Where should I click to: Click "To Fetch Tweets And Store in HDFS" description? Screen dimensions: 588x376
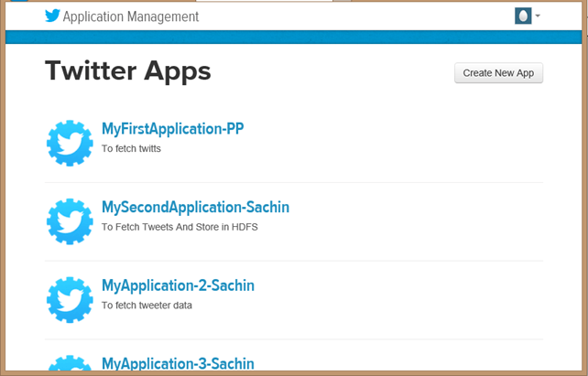tap(180, 227)
